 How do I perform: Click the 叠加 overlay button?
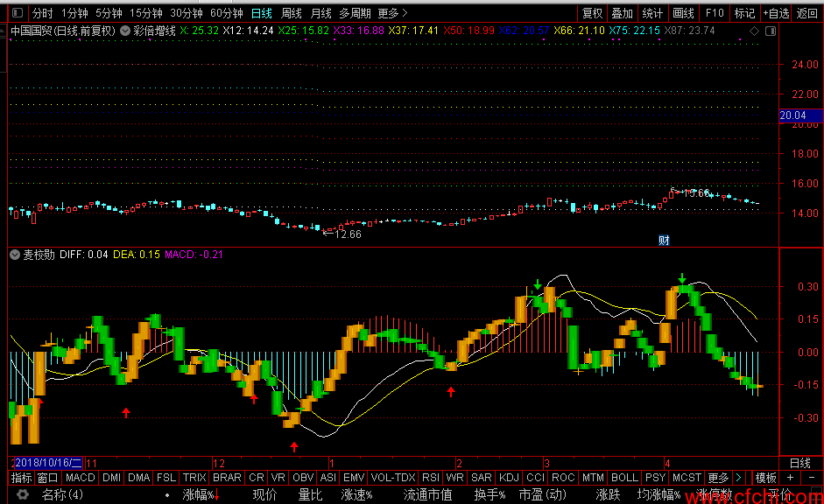pyautogui.click(x=623, y=13)
